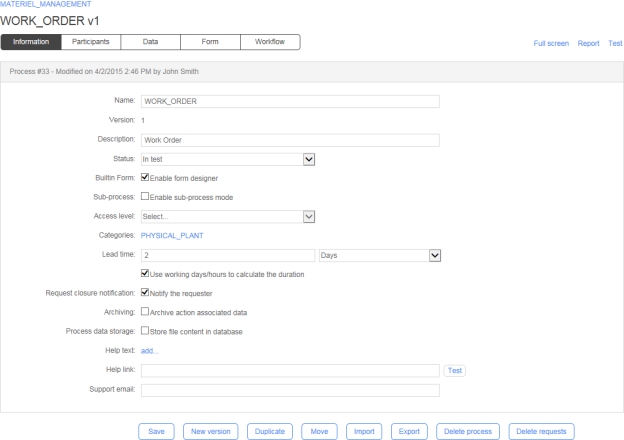
Task: Expand the Access level dropdown
Action: (309, 216)
